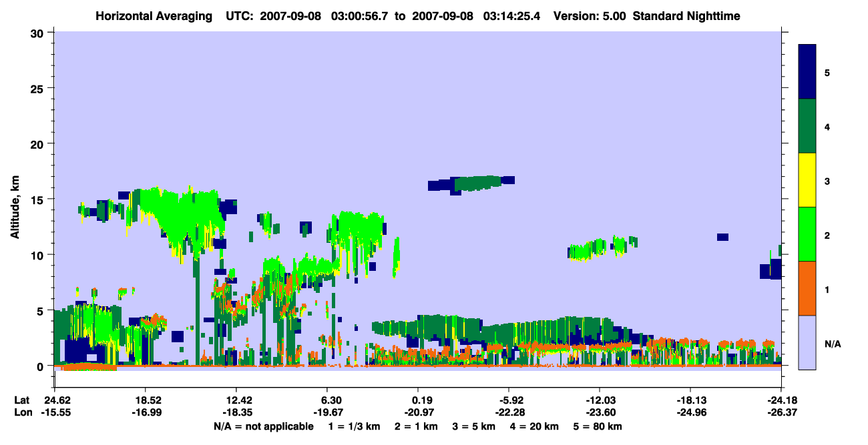868x445 pixels.
Task: Click the altitude tick label 15
Action: 38,199
